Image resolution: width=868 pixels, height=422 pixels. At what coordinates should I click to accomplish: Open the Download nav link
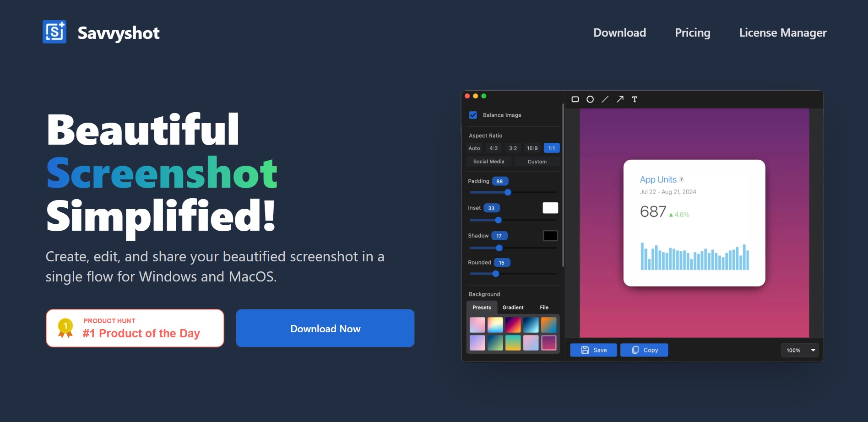[619, 33]
